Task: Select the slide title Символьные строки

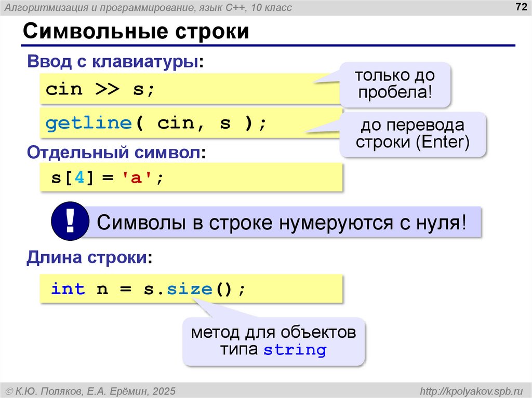Action: (x=136, y=32)
